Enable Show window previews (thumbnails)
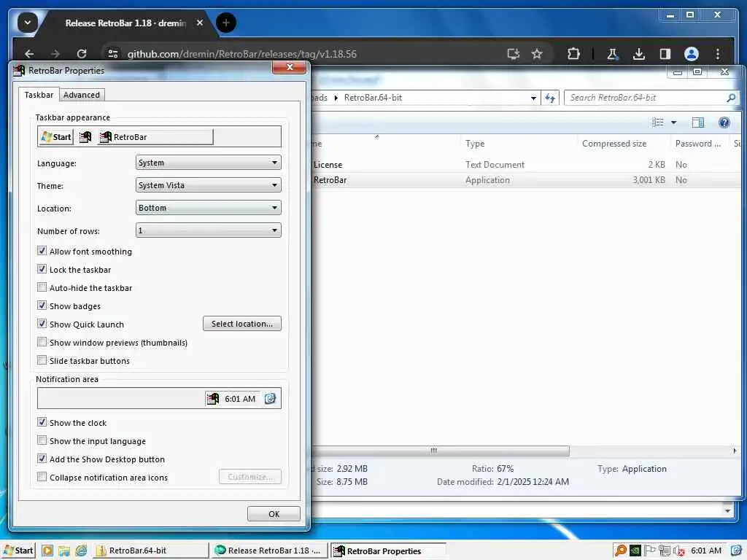Viewport: 747px width, 560px height. click(42, 342)
